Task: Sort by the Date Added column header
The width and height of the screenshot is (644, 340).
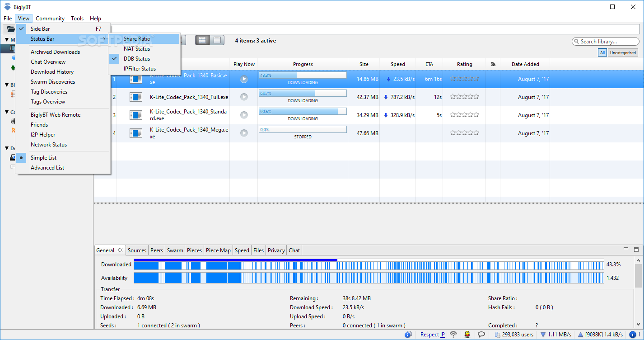Action: [x=525, y=64]
